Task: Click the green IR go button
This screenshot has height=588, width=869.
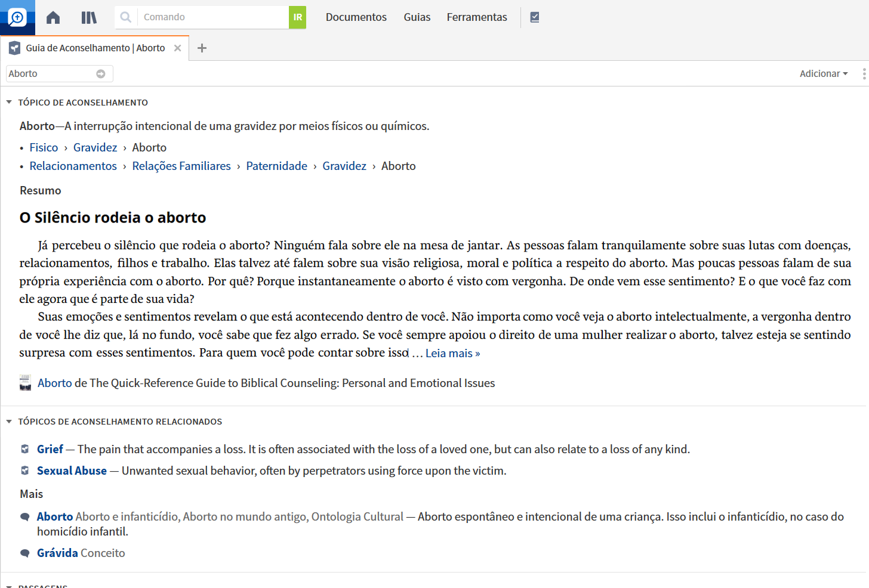Action: click(x=297, y=17)
